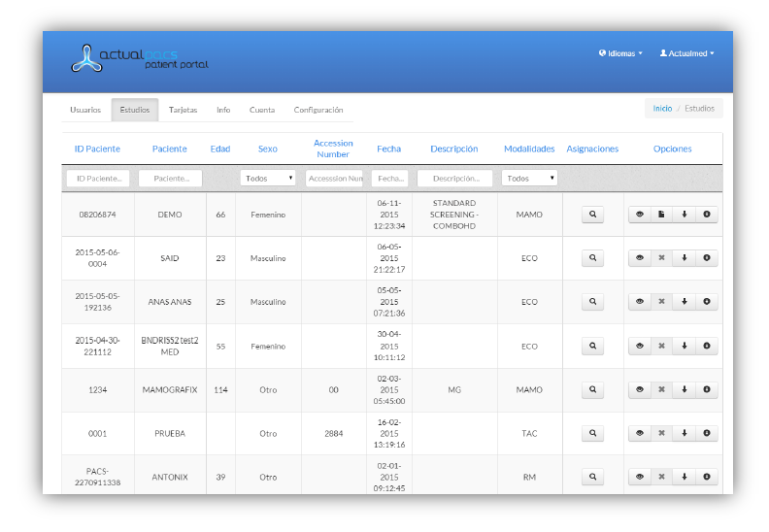
Task: Open assignments magnifier for MAMOGRAFIX
Action: pos(593,389)
